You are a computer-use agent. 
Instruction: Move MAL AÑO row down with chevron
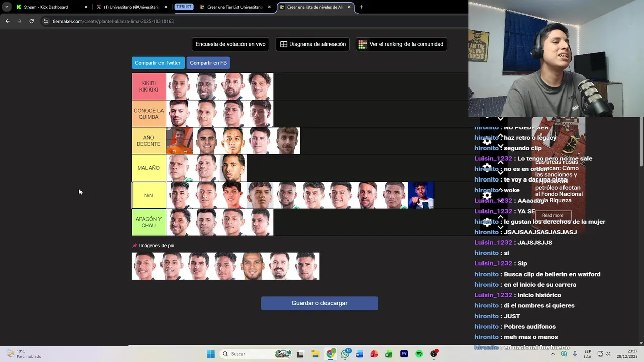click(500, 173)
